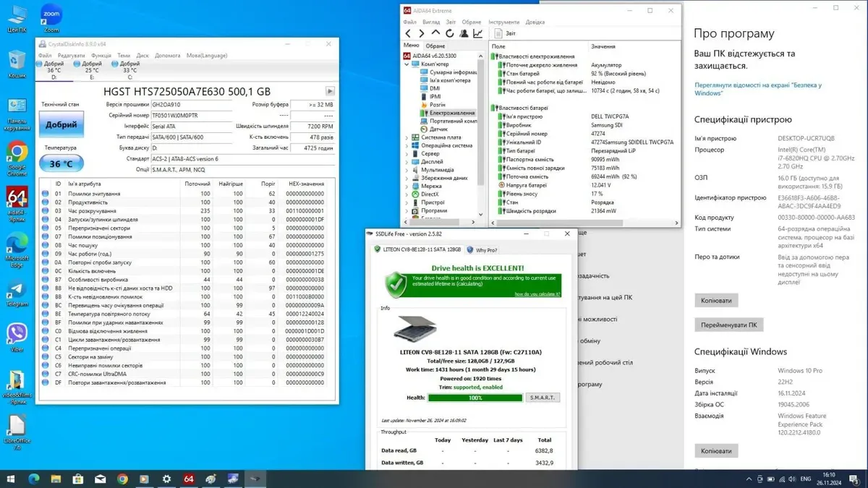Select drive E: status in CrystalDiskInfo
The image size is (868, 488).
pos(92,69)
